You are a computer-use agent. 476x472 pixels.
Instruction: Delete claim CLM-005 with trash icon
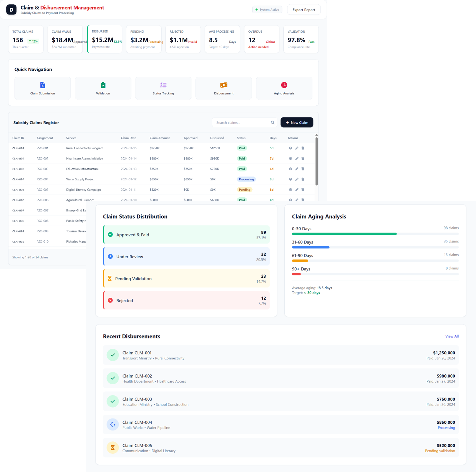[303, 189]
